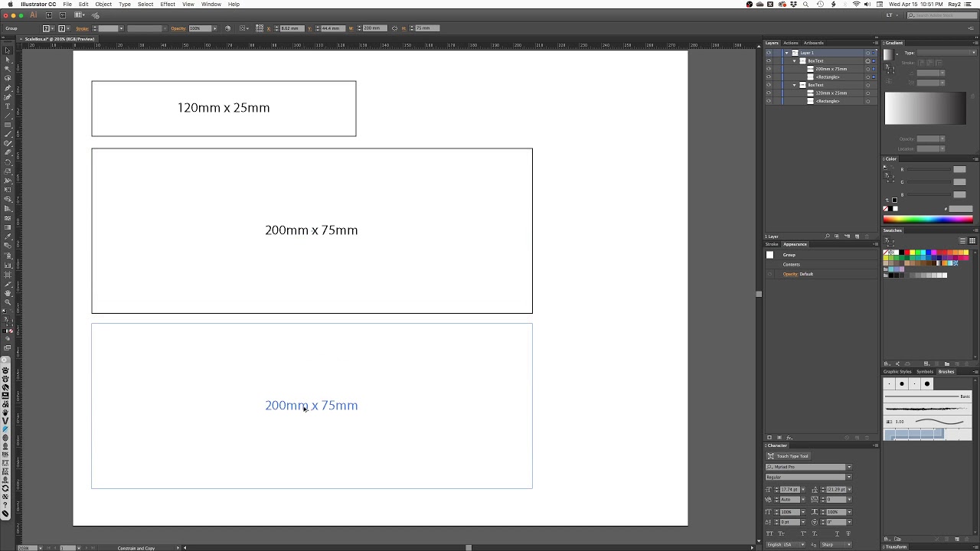Toggle visibility of Layer 1

pos(769,53)
